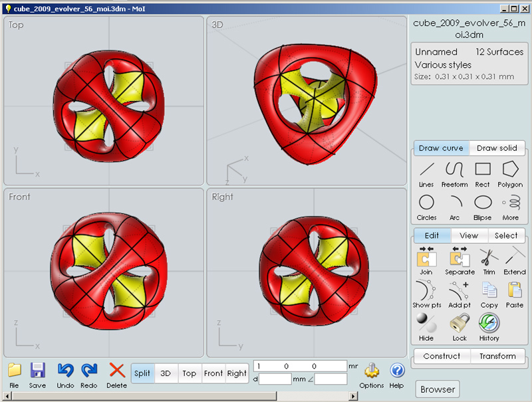Click the Front viewport label

pos(19,197)
